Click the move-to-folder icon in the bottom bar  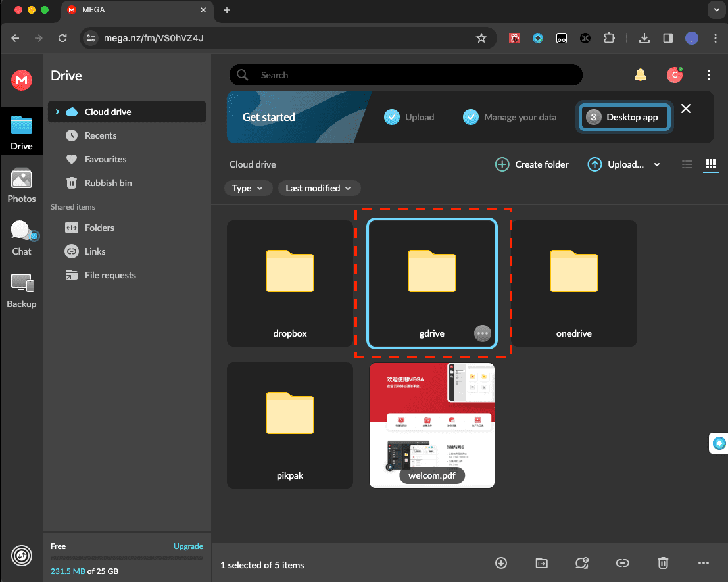[541, 563]
